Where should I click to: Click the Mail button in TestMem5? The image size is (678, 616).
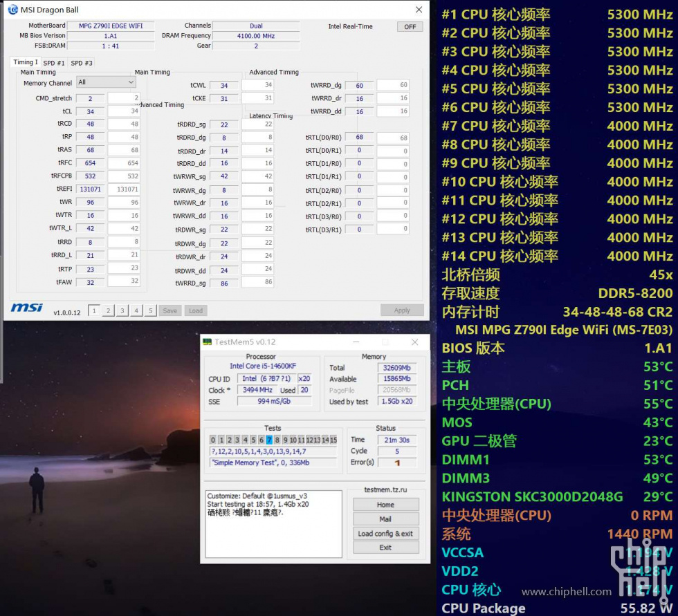(386, 519)
